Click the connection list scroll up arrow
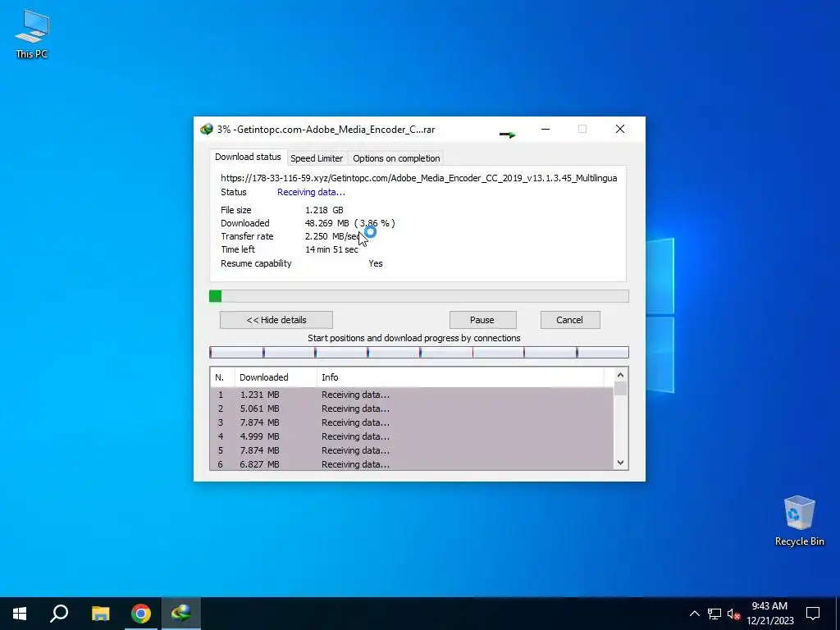840x630 pixels. [x=620, y=375]
